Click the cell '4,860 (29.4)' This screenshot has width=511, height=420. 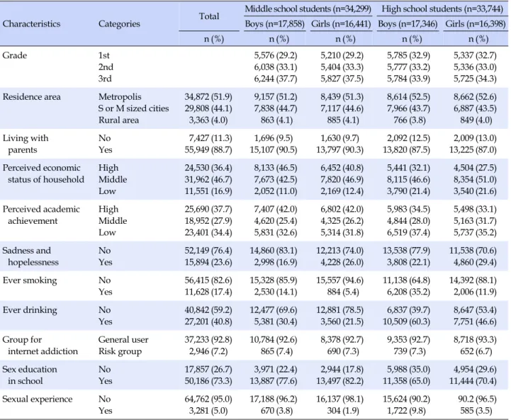pyautogui.click(x=475, y=262)
